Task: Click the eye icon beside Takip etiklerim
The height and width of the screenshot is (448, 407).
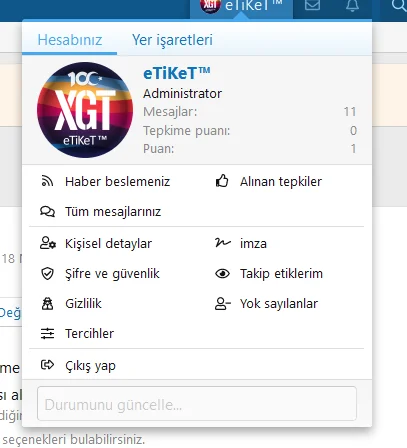Action: pyautogui.click(x=222, y=274)
